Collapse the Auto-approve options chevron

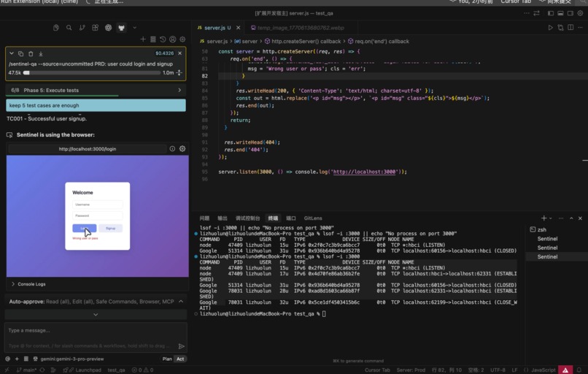181,302
